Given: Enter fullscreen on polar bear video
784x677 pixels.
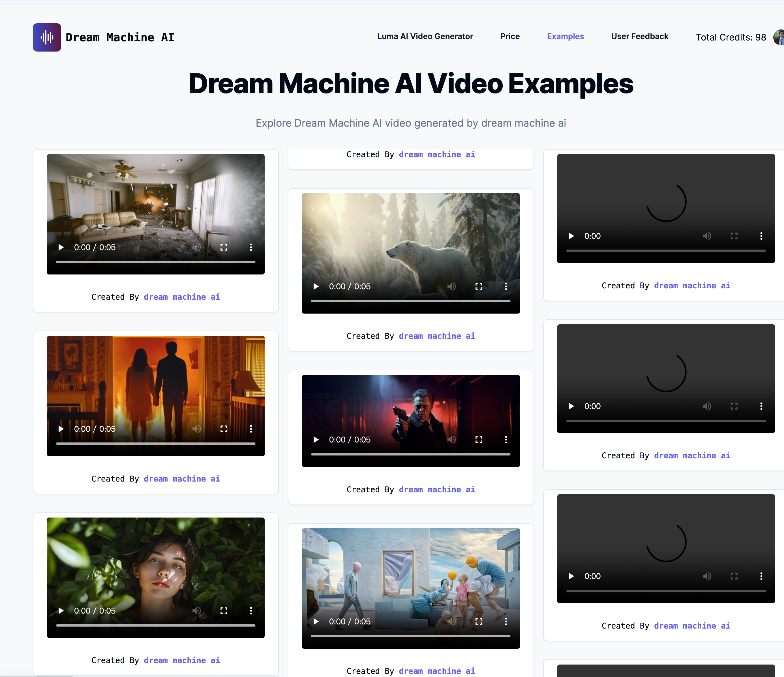Looking at the screenshot, I should tap(479, 287).
